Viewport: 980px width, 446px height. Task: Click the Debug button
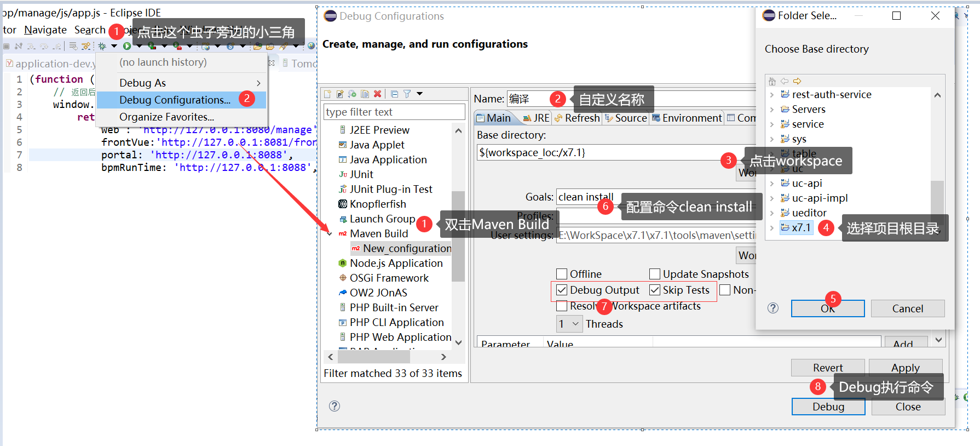coord(828,407)
